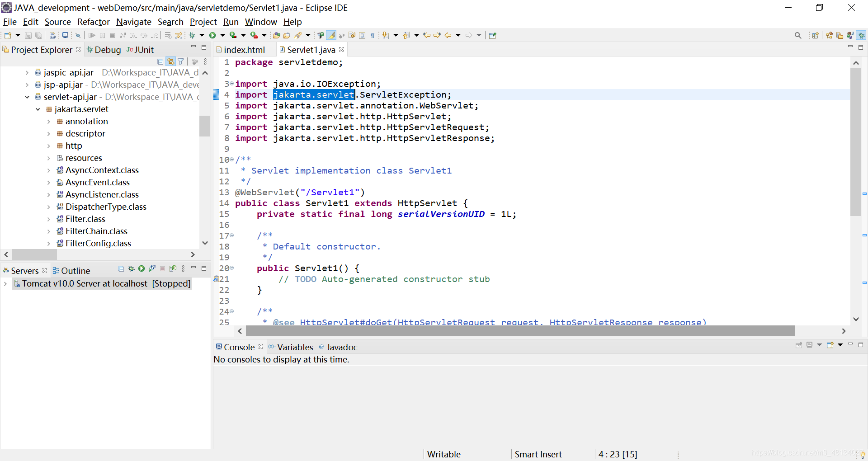This screenshot has width=868, height=461.
Task: Open the Refactor menu
Action: point(93,22)
